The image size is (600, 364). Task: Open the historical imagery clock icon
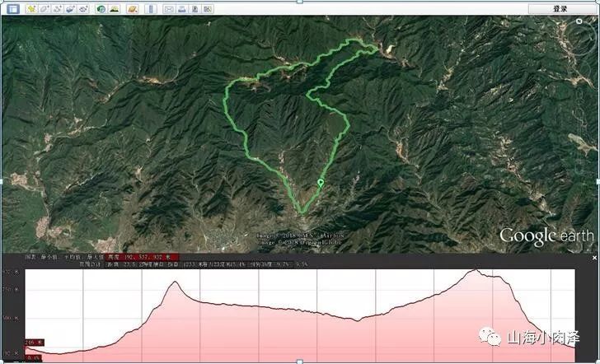(101, 9)
